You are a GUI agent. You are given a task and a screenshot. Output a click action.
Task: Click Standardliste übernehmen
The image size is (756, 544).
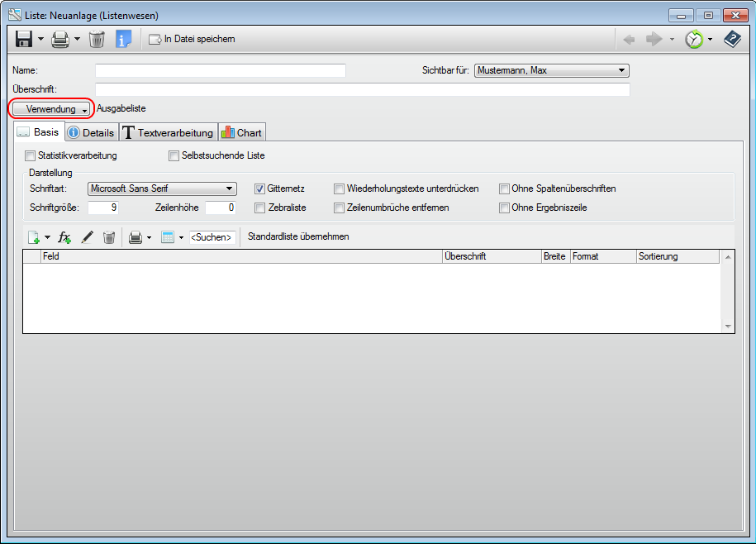click(298, 236)
